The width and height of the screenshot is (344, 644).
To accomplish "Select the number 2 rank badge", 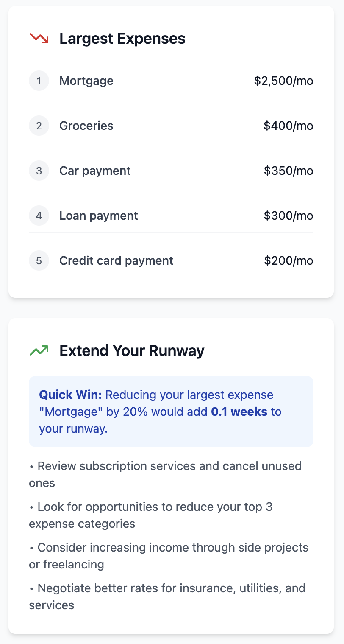I will click(39, 126).
